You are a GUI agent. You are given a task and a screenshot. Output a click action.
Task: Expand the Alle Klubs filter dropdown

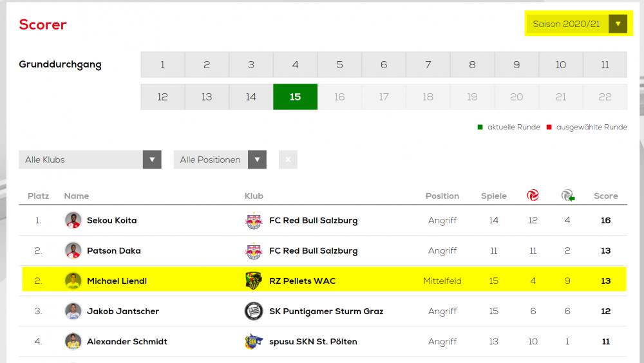[x=90, y=160]
